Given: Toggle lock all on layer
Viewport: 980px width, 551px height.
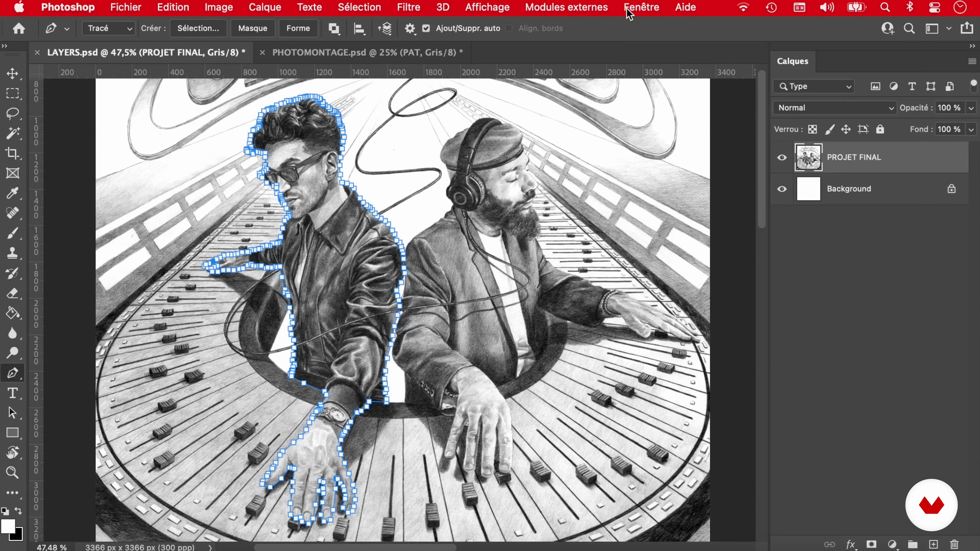Looking at the screenshot, I should click(880, 130).
